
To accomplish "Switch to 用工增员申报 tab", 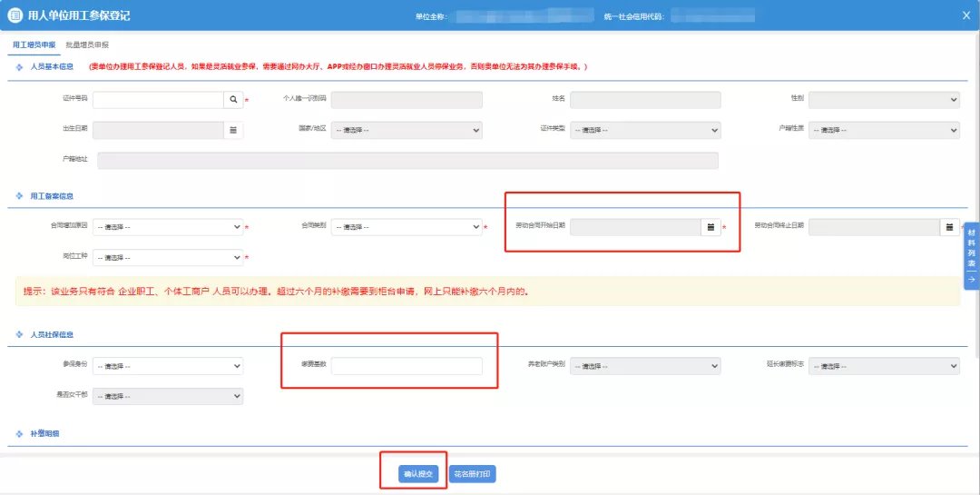I will tap(34, 45).
